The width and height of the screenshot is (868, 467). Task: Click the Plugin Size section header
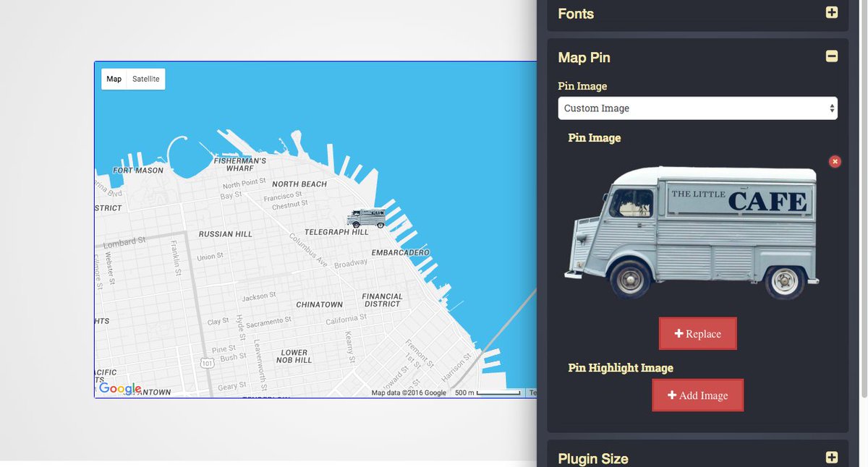pos(698,458)
